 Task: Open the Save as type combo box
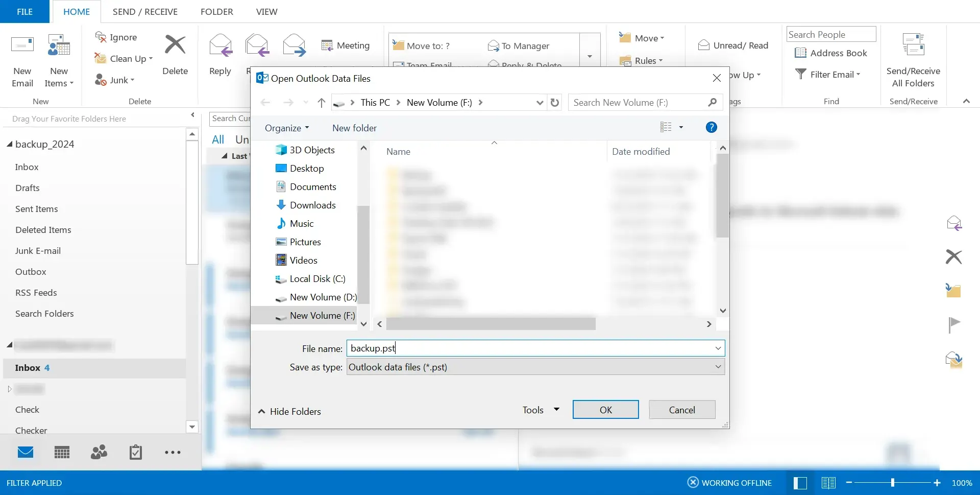pos(535,367)
